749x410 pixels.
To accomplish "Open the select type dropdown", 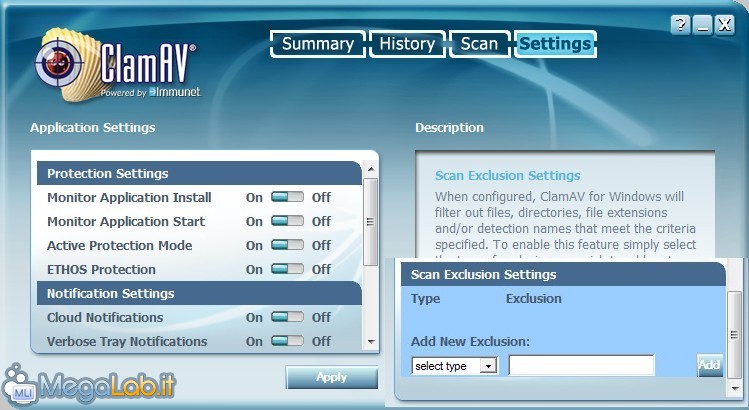I will tap(454, 366).
